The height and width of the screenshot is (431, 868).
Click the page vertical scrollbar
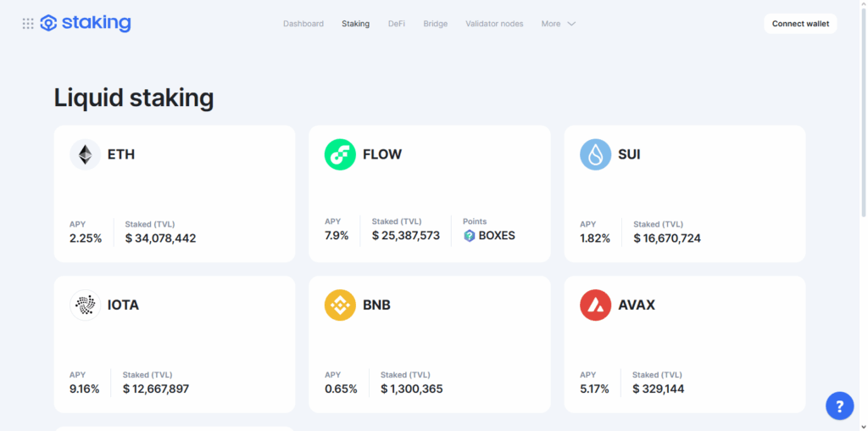coord(863,127)
